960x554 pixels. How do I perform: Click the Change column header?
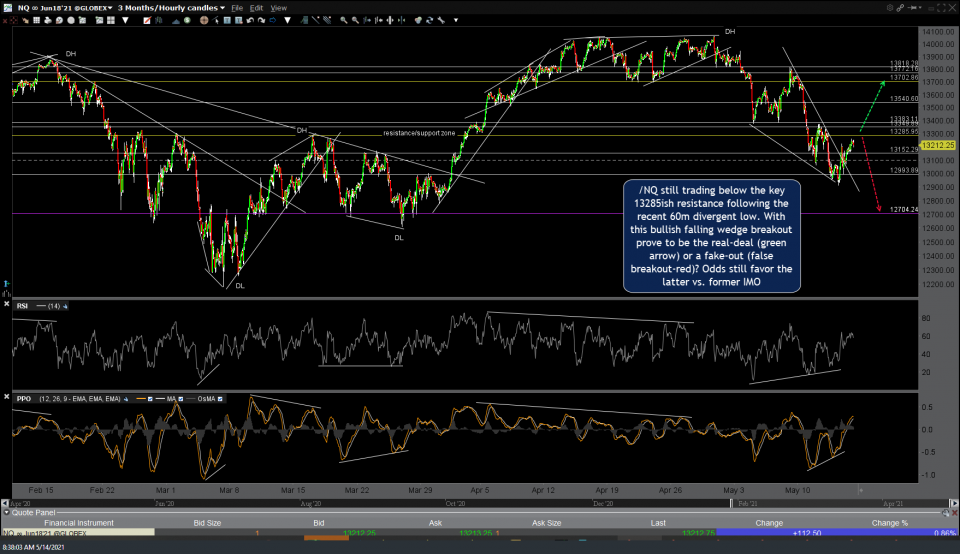pos(769,523)
